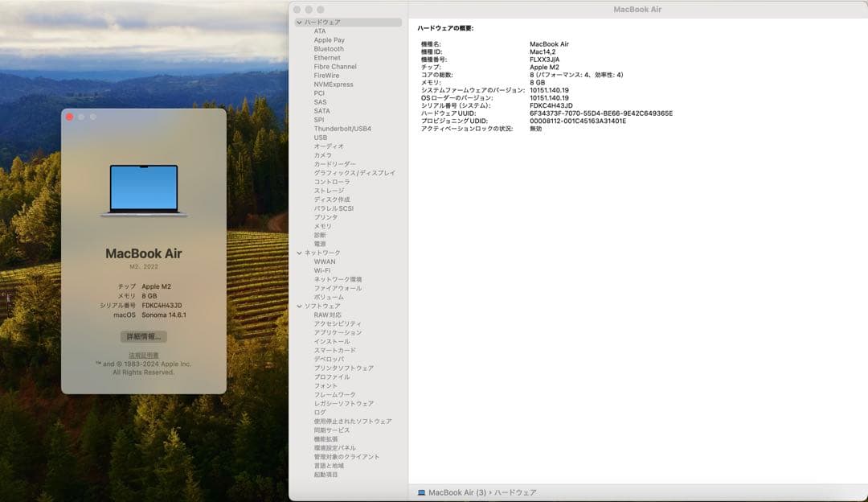This screenshot has height=502, width=868.
Task: Select メモリ in the hardware sidebar
Action: coord(322,225)
